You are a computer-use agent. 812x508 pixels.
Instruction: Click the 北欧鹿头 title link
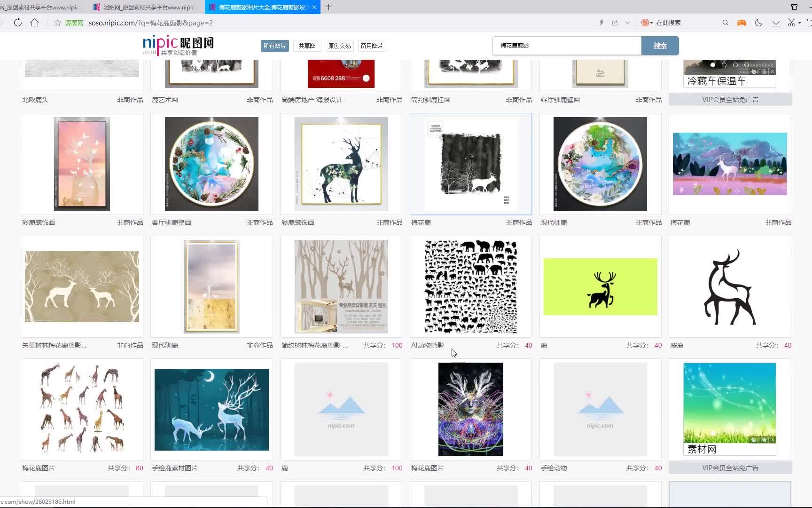[x=35, y=100]
